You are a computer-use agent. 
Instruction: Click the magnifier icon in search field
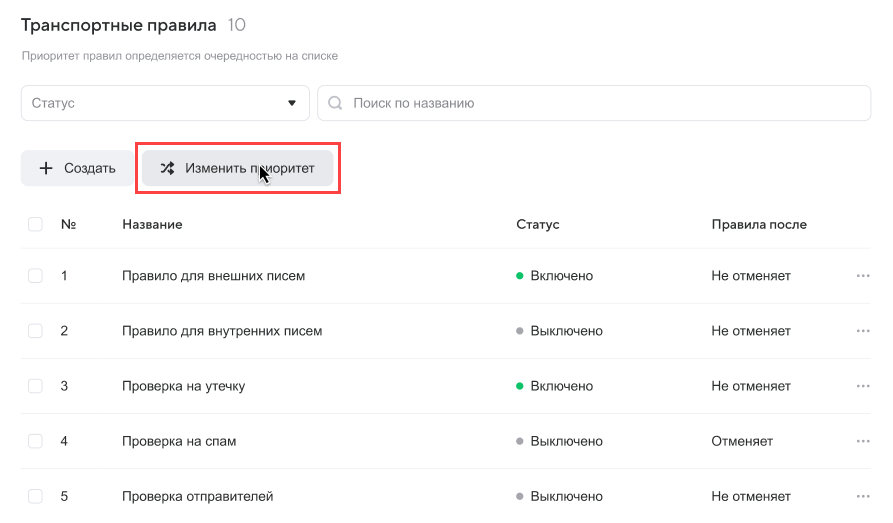(x=336, y=103)
